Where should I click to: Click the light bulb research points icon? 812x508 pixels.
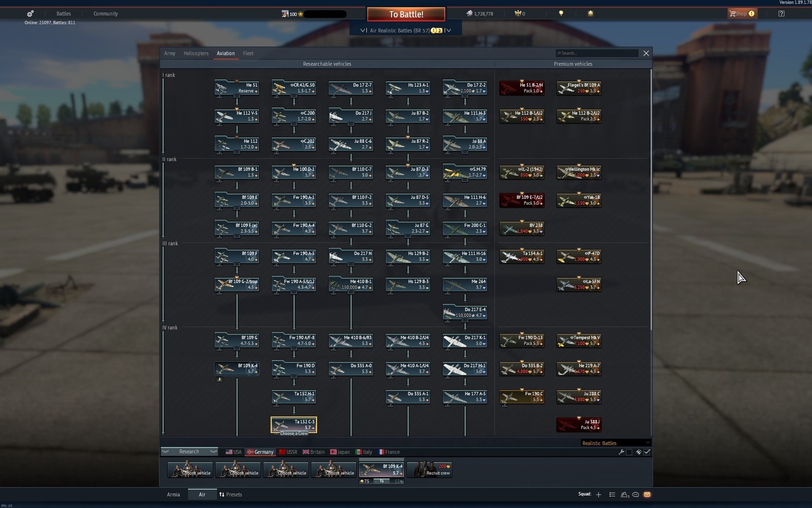(x=561, y=14)
